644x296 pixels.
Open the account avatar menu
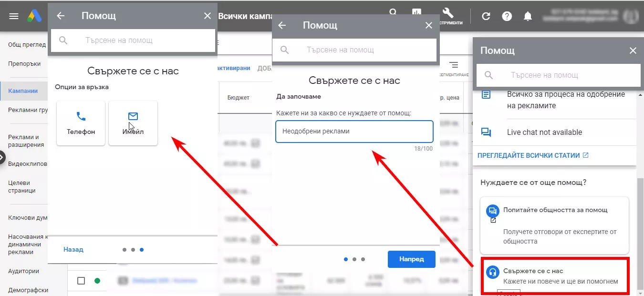click(x=631, y=16)
